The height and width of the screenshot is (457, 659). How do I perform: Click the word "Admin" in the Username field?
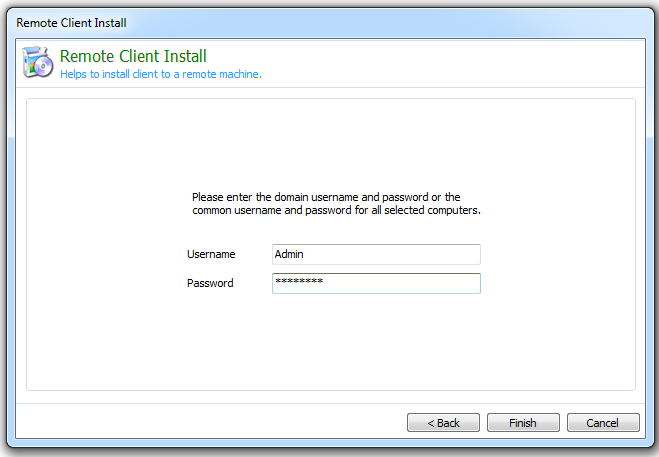[289, 255]
